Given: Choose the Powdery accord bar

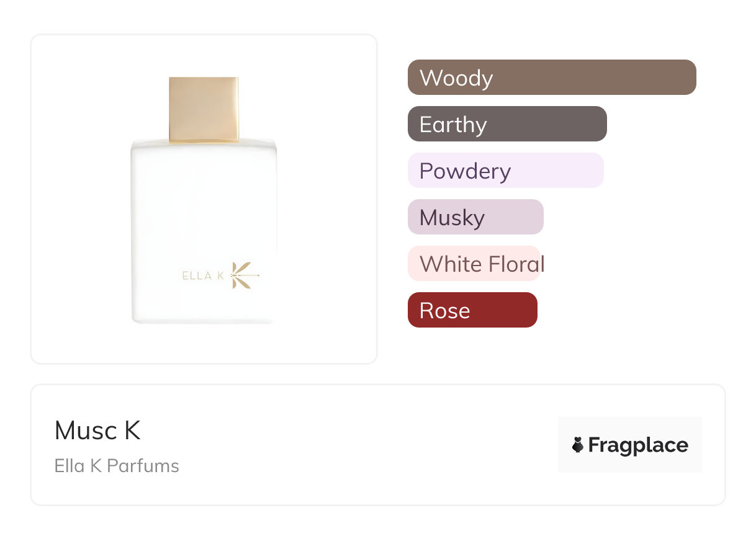Looking at the screenshot, I should (505, 171).
